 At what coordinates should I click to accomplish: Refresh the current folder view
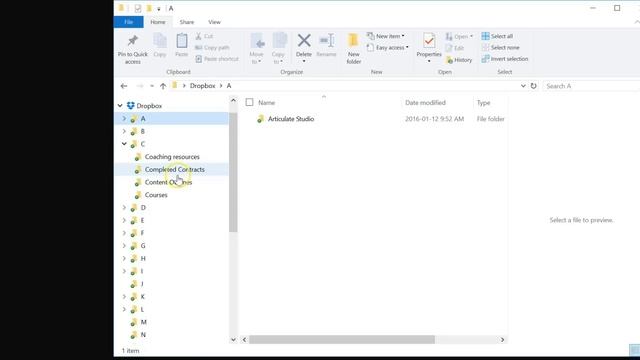533,86
